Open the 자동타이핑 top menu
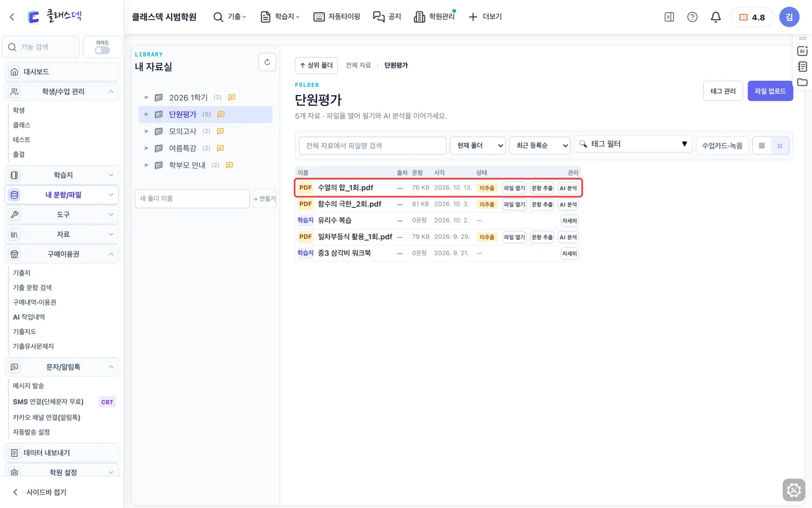 337,17
